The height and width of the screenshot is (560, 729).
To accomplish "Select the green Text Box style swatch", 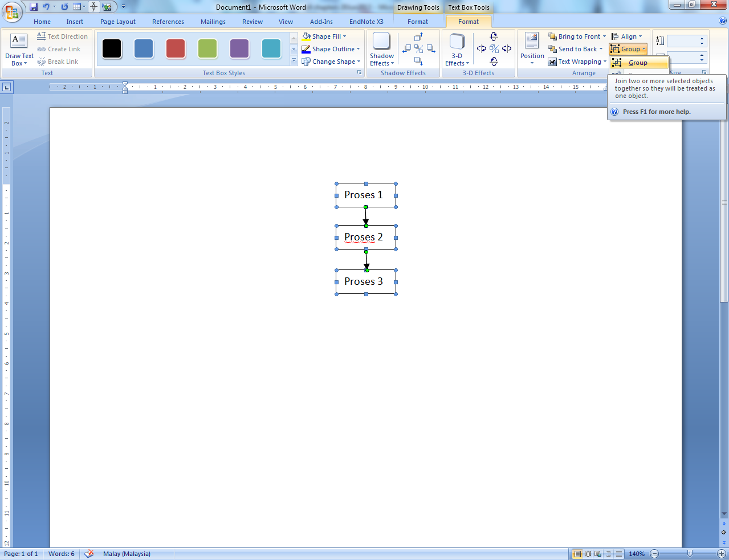I will (x=207, y=49).
